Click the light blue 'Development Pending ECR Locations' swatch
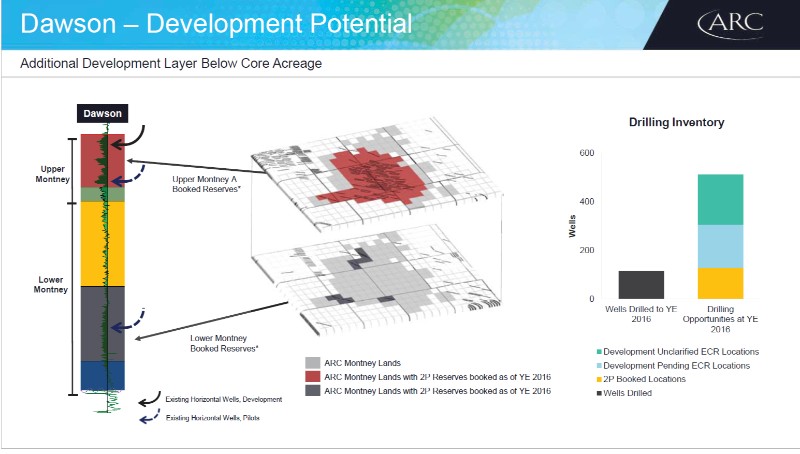This screenshot has height=454, width=800. pos(599,366)
